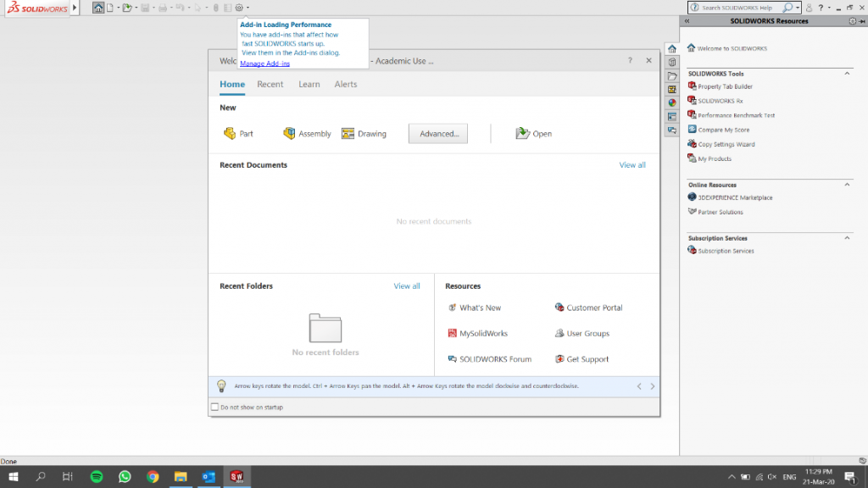Collapse the Subscription Services section

click(x=847, y=238)
